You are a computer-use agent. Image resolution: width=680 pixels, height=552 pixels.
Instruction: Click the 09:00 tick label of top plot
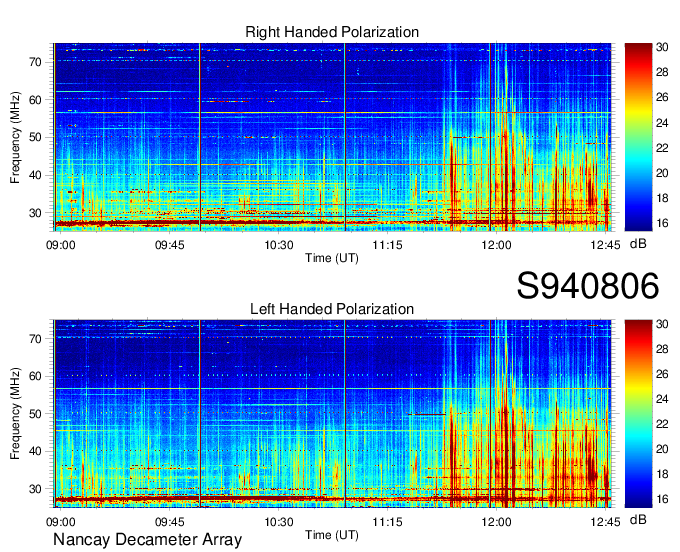(61, 245)
